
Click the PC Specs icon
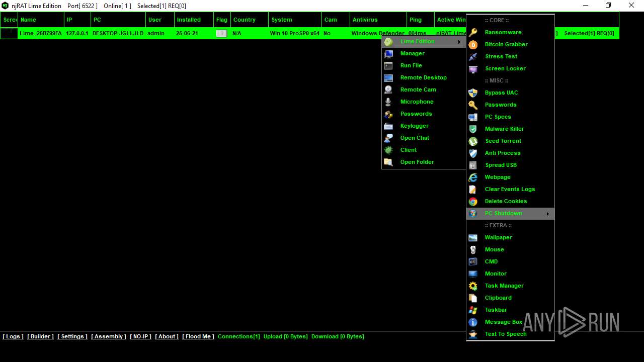[473, 117]
